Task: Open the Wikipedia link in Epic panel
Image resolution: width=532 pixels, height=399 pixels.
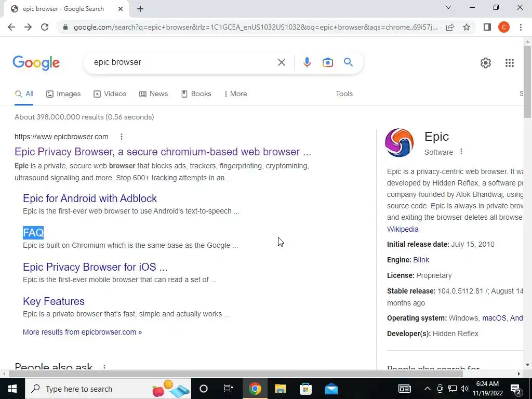Action: [x=403, y=229]
